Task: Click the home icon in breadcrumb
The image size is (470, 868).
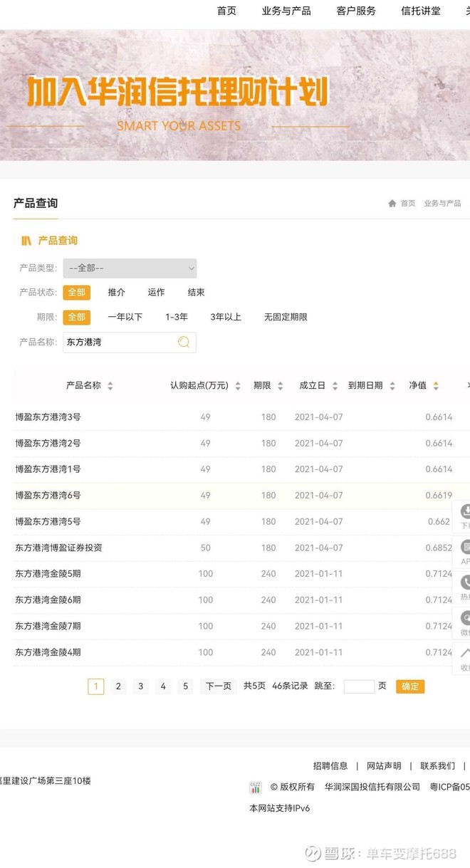Action: coord(392,204)
